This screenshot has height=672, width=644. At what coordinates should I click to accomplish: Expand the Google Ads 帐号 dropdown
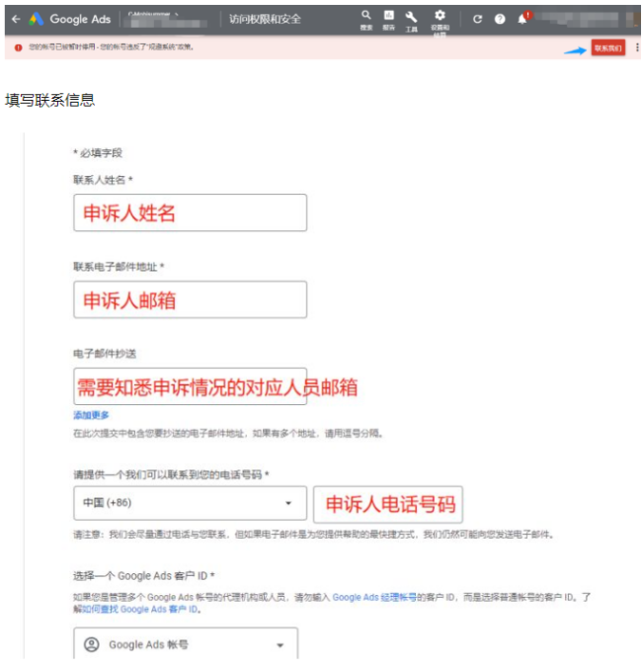(186, 644)
